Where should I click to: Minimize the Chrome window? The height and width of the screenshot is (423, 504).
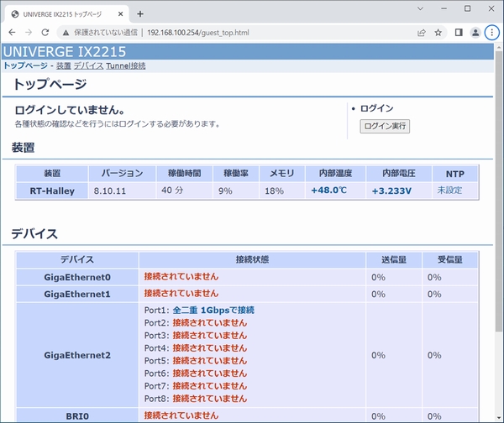[x=444, y=8]
